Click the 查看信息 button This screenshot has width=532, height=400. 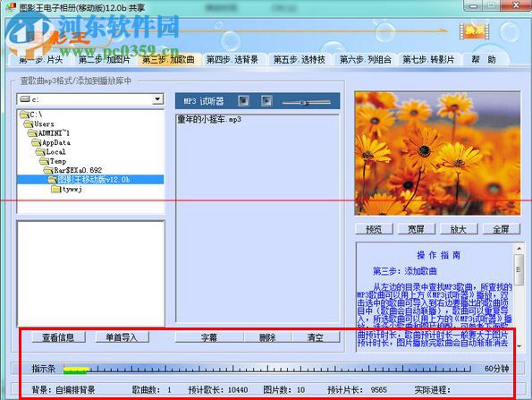58,337
